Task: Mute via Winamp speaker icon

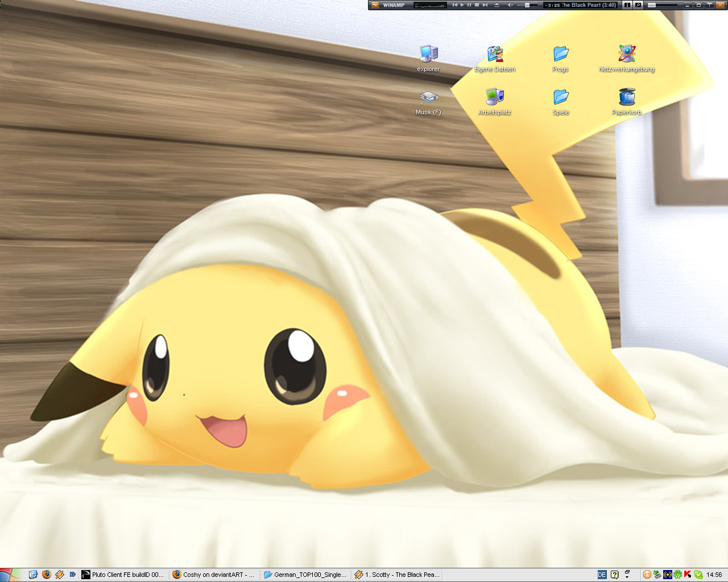Action: pos(510,5)
